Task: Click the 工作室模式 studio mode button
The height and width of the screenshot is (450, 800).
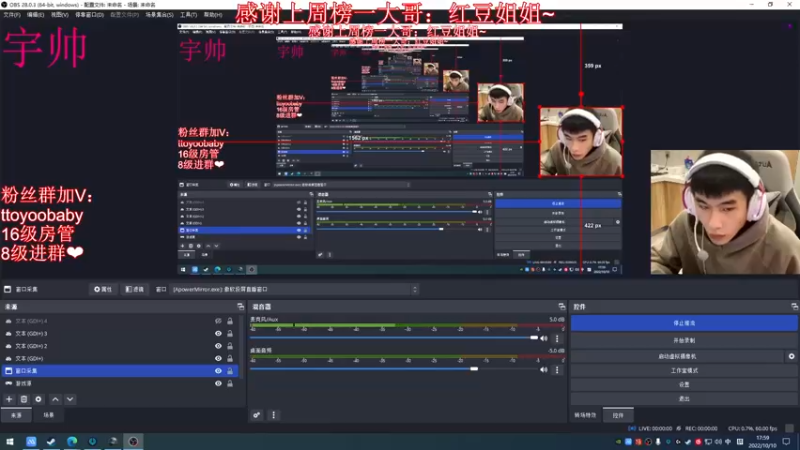Action: click(684, 370)
